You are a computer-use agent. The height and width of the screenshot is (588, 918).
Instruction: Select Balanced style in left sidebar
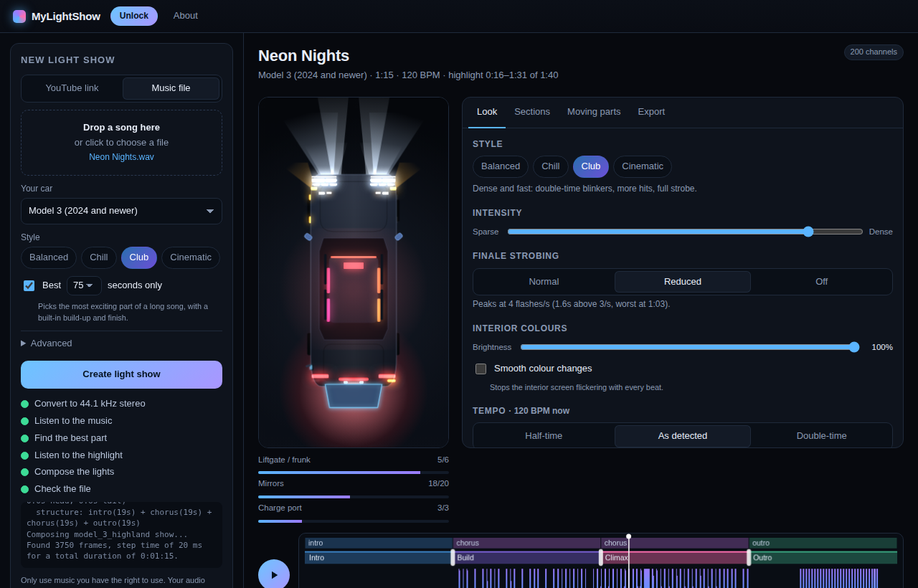coord(49,257)
